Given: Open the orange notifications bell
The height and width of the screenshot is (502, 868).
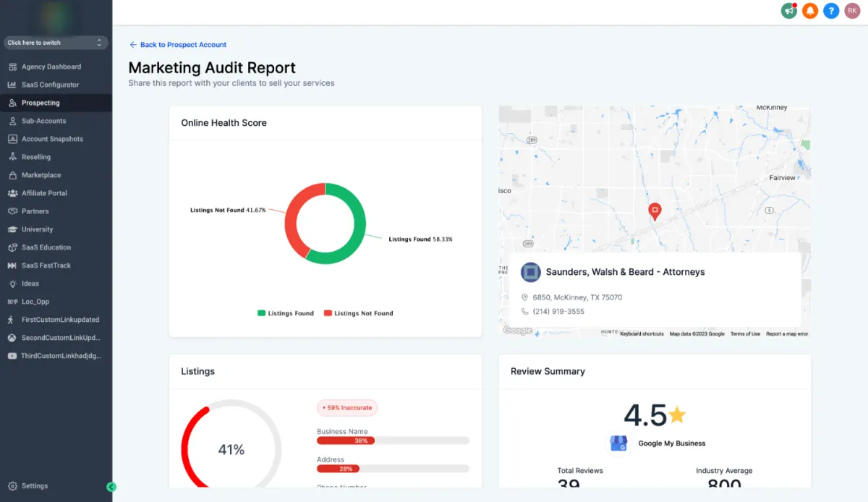Looking at the screenshot, I should click(810, 11).
